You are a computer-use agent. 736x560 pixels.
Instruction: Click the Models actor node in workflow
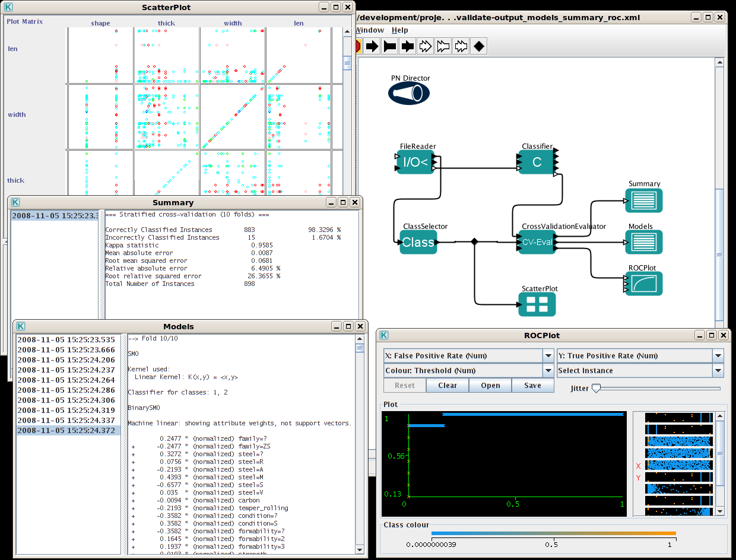tap(645, 243)
